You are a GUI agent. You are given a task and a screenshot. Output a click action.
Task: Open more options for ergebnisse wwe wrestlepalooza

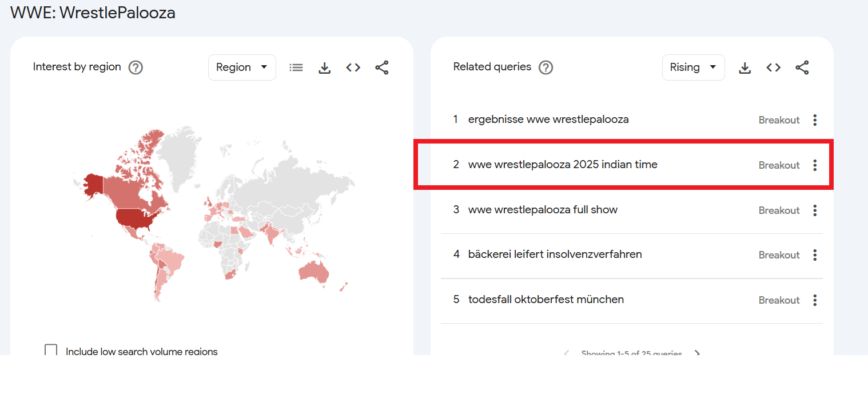coord(815,120)
